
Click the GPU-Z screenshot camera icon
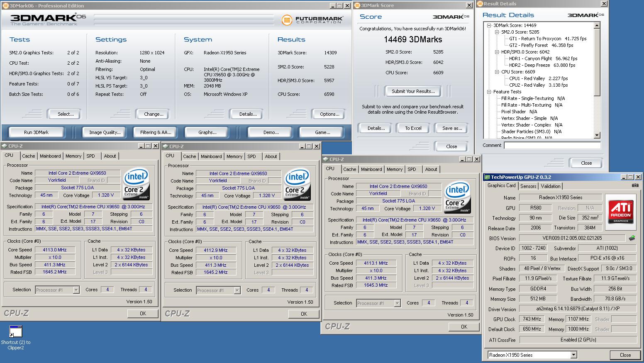pos(635,186)
